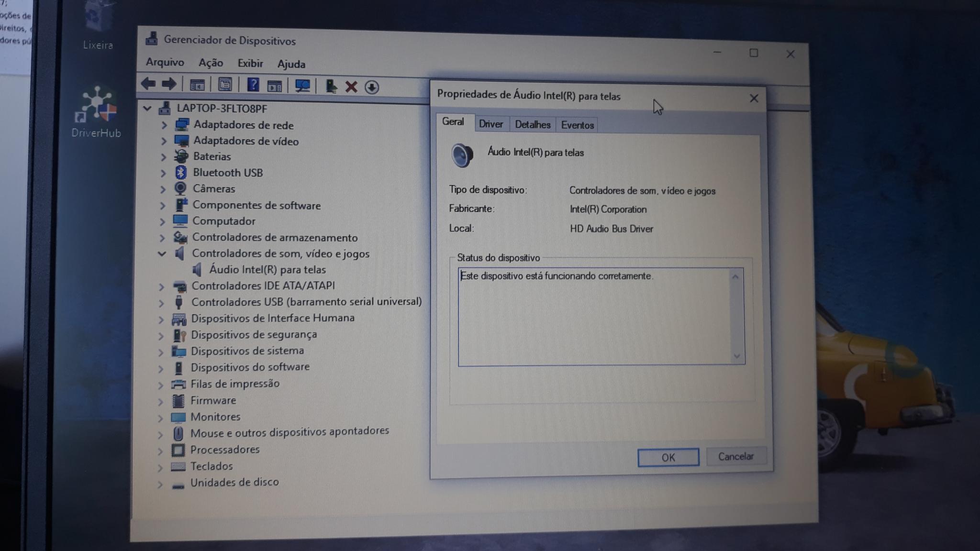
Task: Expand Unidades de disco
Action: [160, 484]
